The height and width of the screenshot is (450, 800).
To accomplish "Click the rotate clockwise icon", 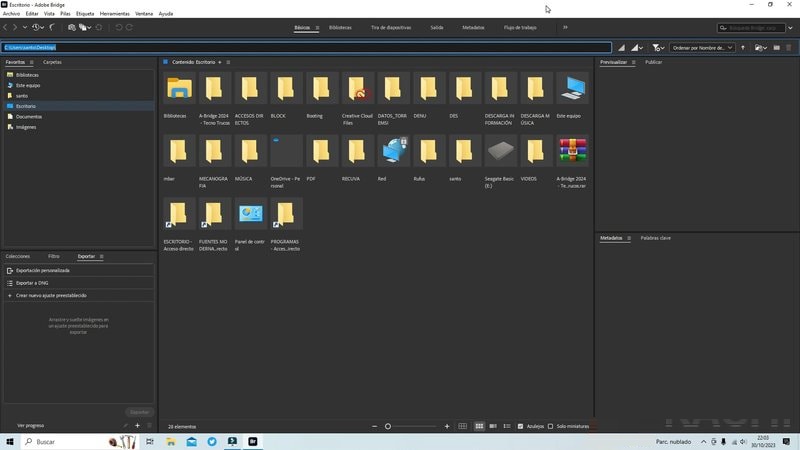I will pyautogui.click(x=130, y=28).
